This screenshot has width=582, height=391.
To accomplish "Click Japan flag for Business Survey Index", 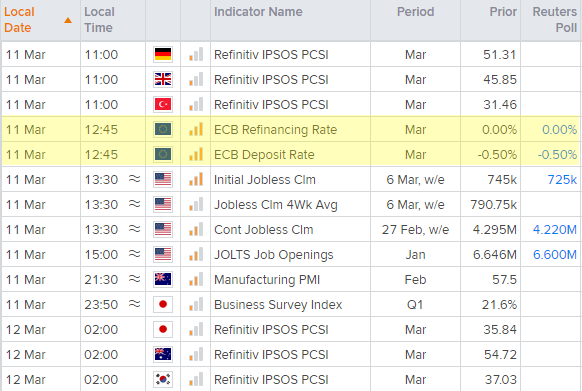I will click(163, 304).
